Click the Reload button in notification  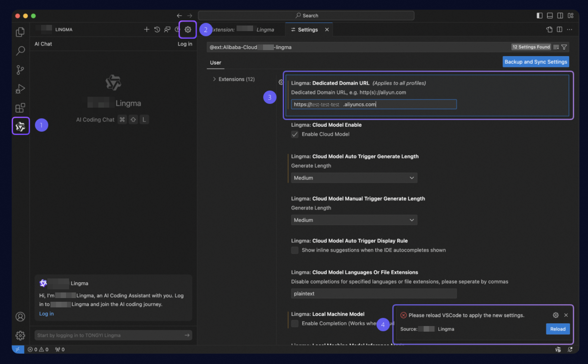[557, 329]
